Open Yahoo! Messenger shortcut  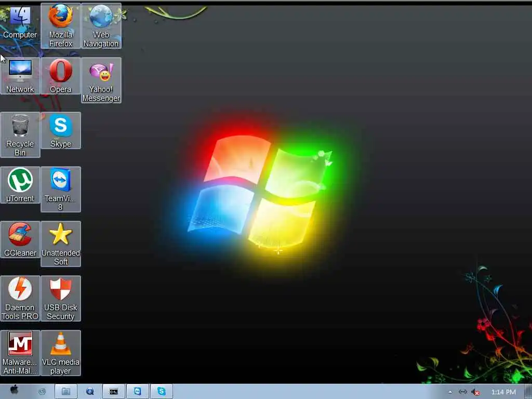pos(101,81)
